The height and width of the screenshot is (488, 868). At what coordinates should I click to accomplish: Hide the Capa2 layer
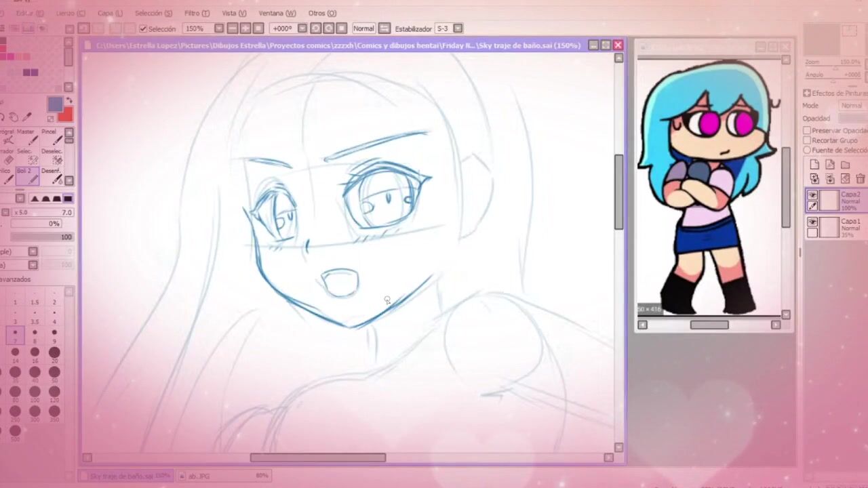[812, 195]
